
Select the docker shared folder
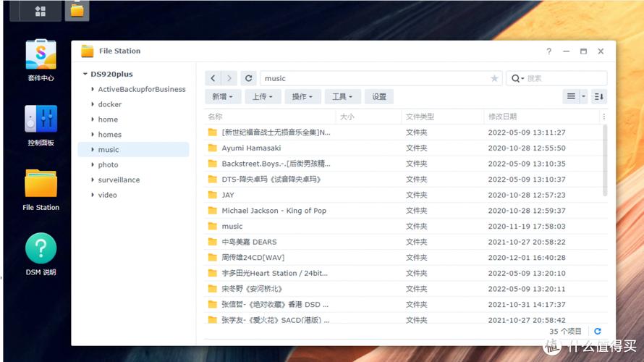110,104
